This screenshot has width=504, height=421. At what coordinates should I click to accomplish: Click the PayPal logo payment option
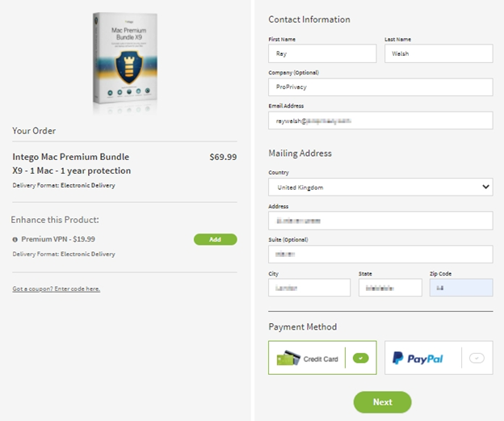(418, 358)
